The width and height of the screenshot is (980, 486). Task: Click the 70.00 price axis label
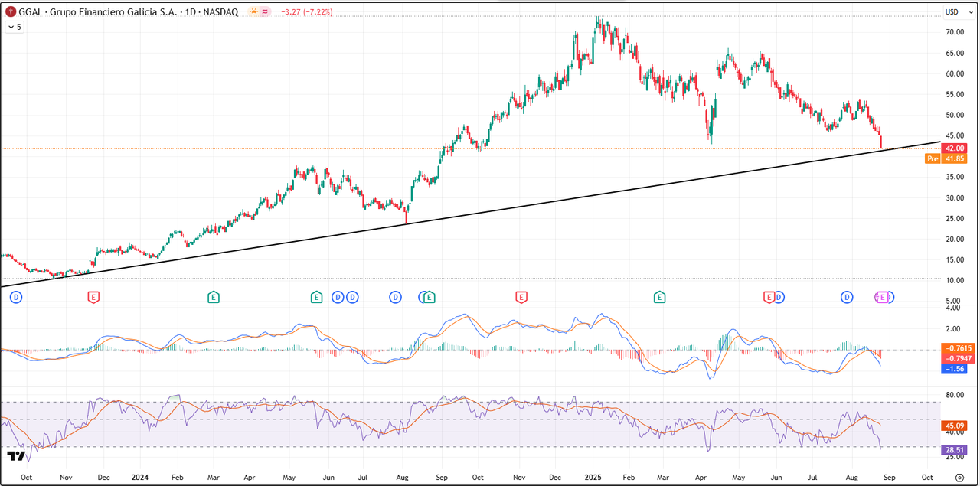pos(954,32)
